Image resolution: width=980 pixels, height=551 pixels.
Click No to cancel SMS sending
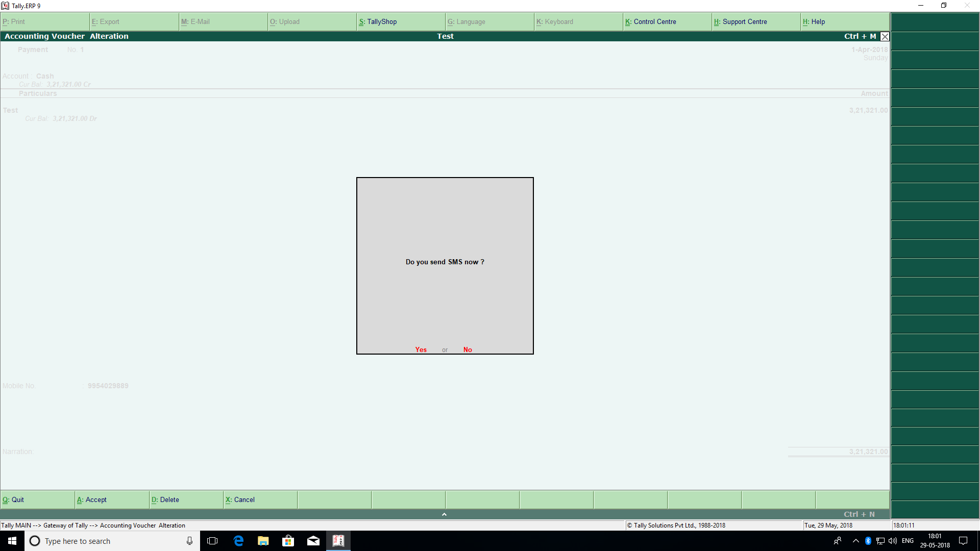pos(467,349)
